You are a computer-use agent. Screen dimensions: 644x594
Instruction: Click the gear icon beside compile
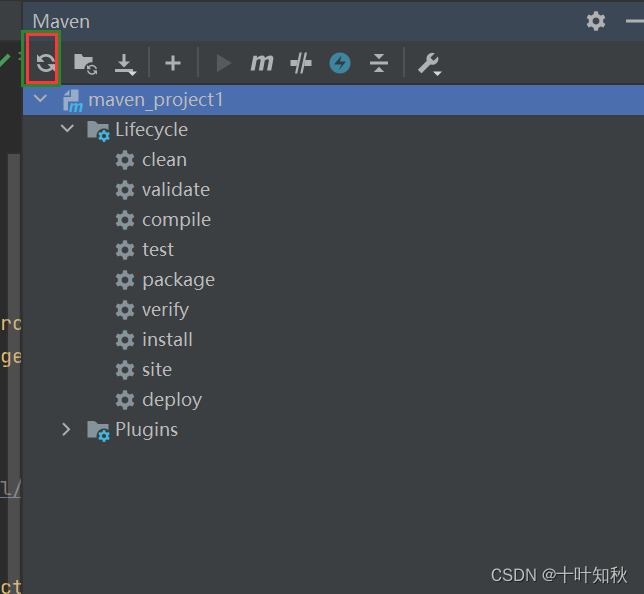click(125, 220)
